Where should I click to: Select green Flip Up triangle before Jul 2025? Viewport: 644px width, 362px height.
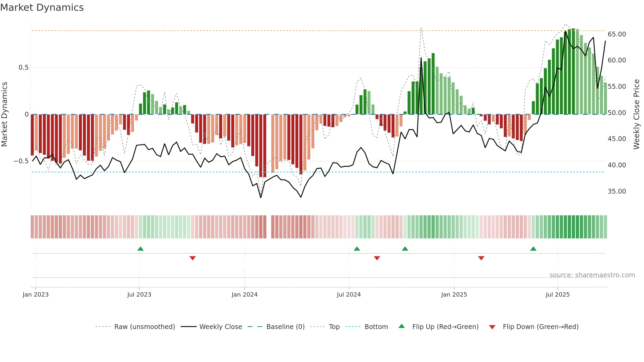(x=533, y=249)
